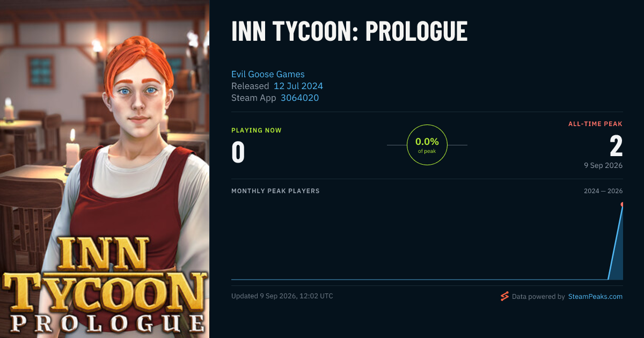
Task: Click the All-Time Peak value 2
Action: point(616,146)
